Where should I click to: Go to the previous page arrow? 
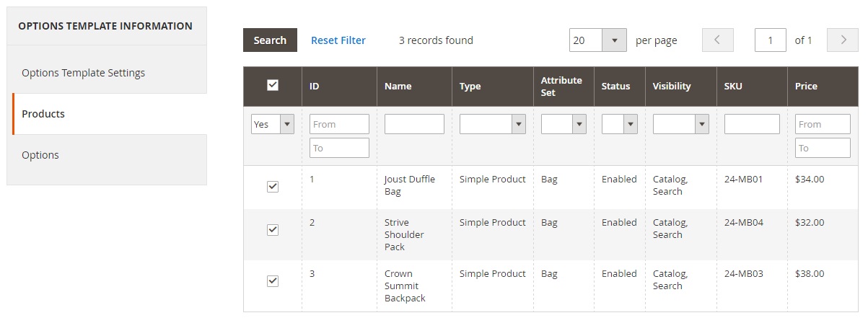point(717,40)
